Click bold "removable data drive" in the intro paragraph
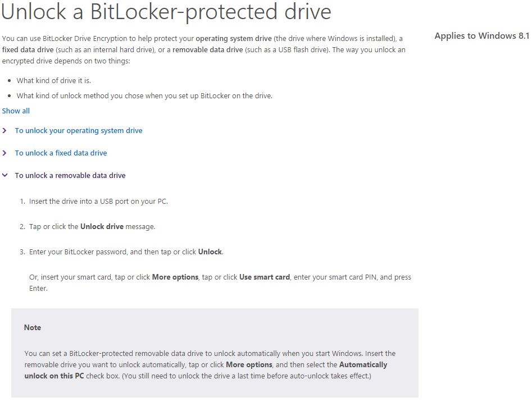 pos(208,50)
